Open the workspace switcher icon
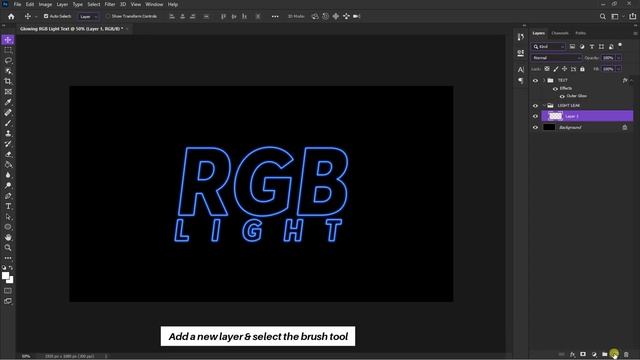 615,16
